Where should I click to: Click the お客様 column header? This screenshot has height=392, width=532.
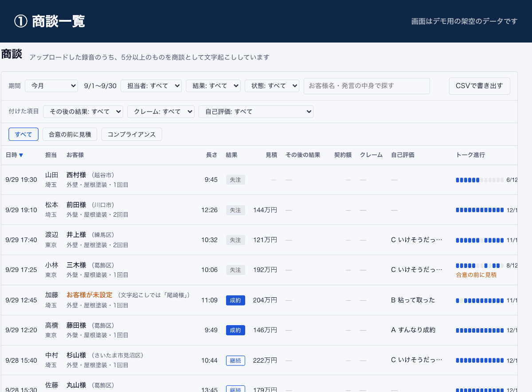[x=75, y=155]
